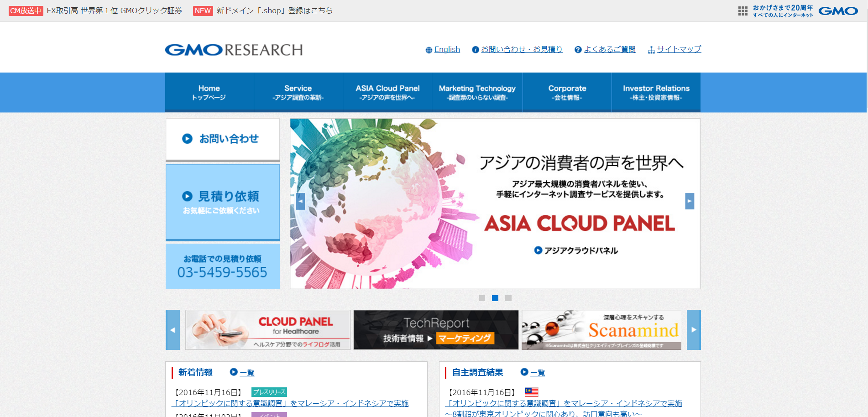Open the GMO services grid icon
Viewport: 868px width, 417px height.
[743, 11]
